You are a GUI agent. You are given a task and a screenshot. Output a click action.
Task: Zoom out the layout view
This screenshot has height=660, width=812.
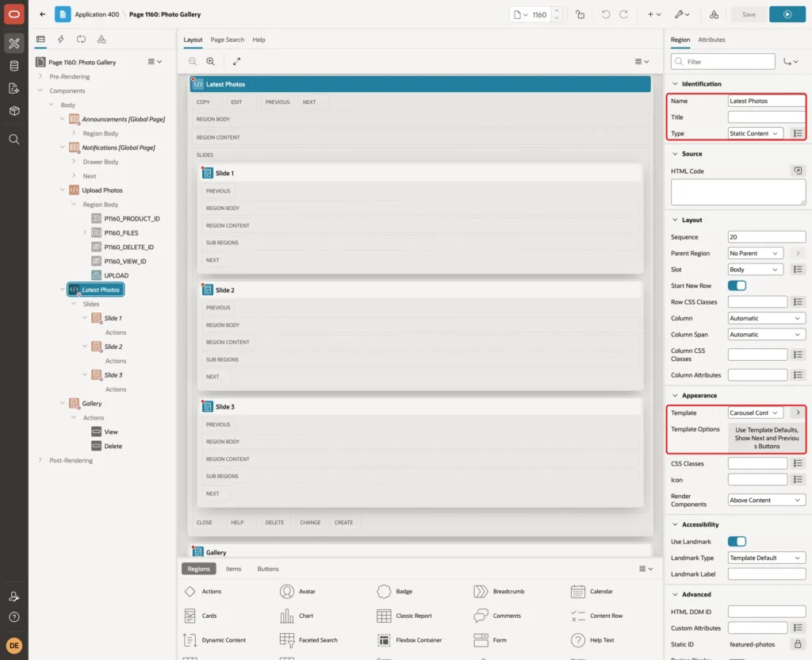193,61
